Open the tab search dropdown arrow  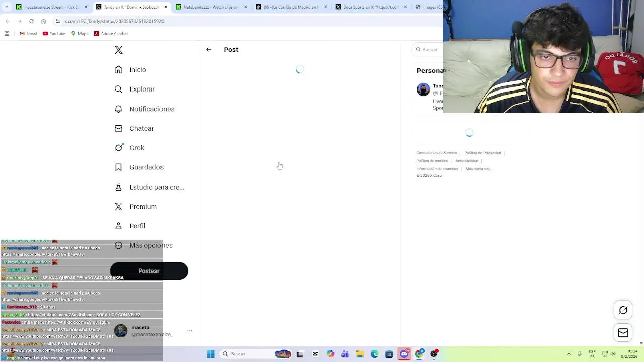[x=6, y=7]
